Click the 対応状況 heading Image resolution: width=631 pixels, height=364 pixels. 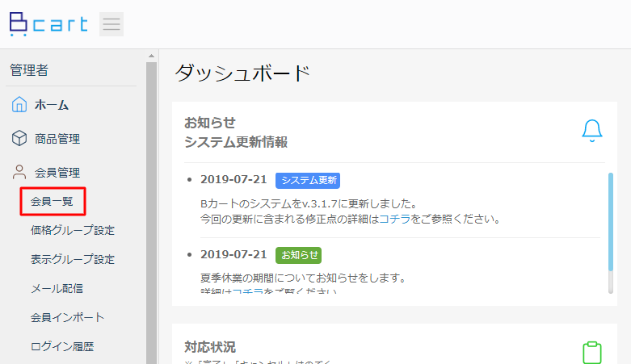tap(210, 347)
